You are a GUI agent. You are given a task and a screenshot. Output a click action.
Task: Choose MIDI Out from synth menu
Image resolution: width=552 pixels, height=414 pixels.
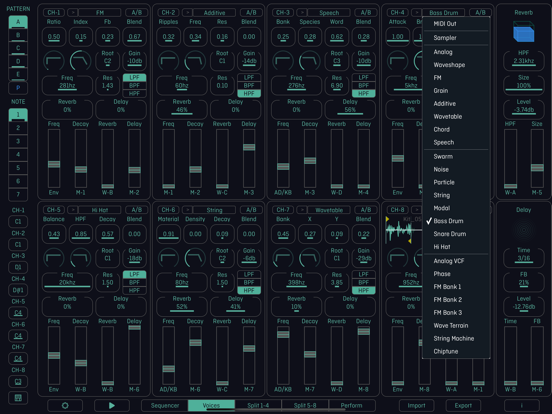coord(456,24)
